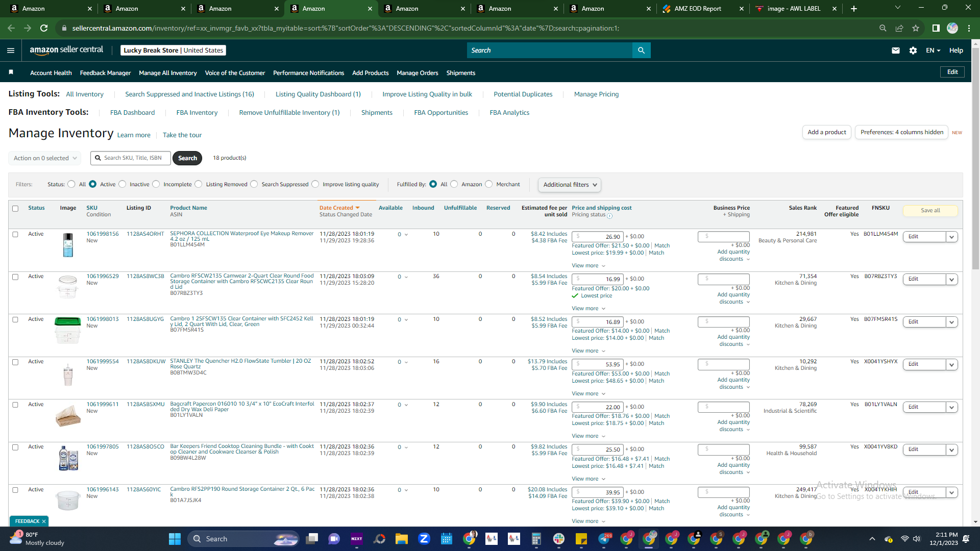Click the black Search button by SKU field

[187, 158]
